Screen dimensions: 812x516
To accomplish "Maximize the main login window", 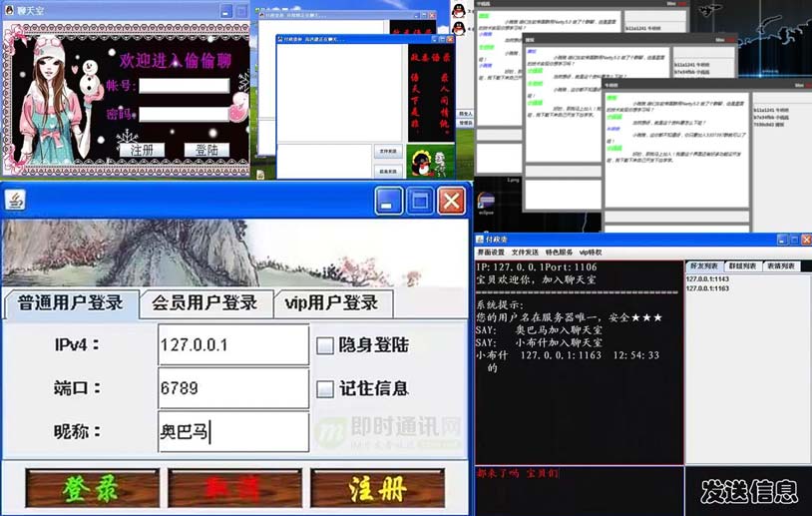I will point(420,201).
